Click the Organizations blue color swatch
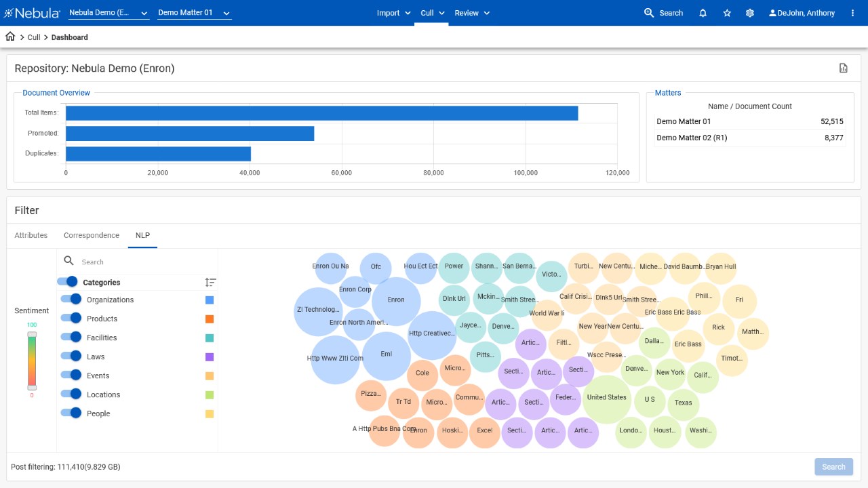The width and height of the screenshot is (868, 488). pyautogui.click(x=210, y=300)
